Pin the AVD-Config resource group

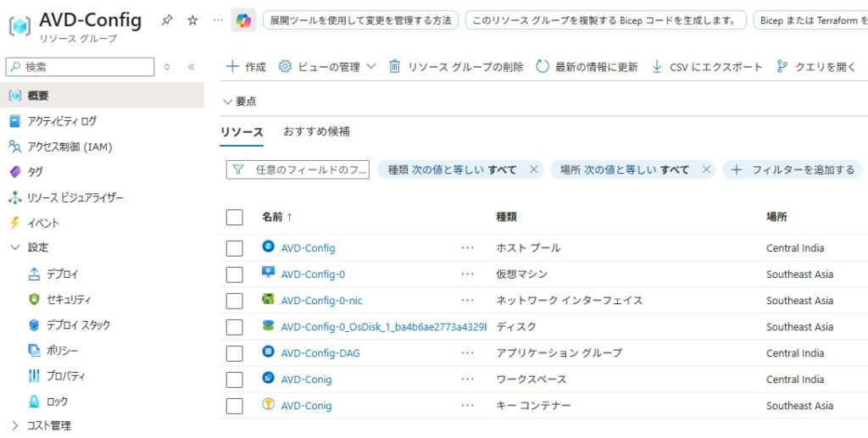167,20
